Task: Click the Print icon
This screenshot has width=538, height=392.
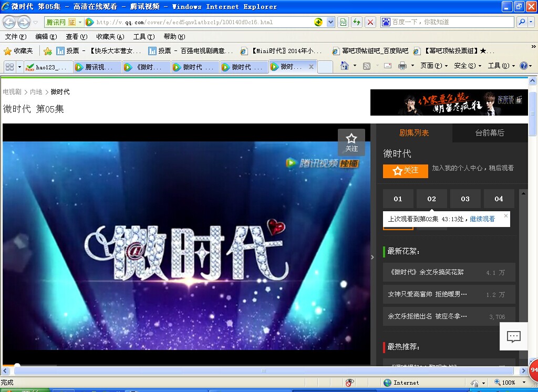Action: [x=402, y=66]
